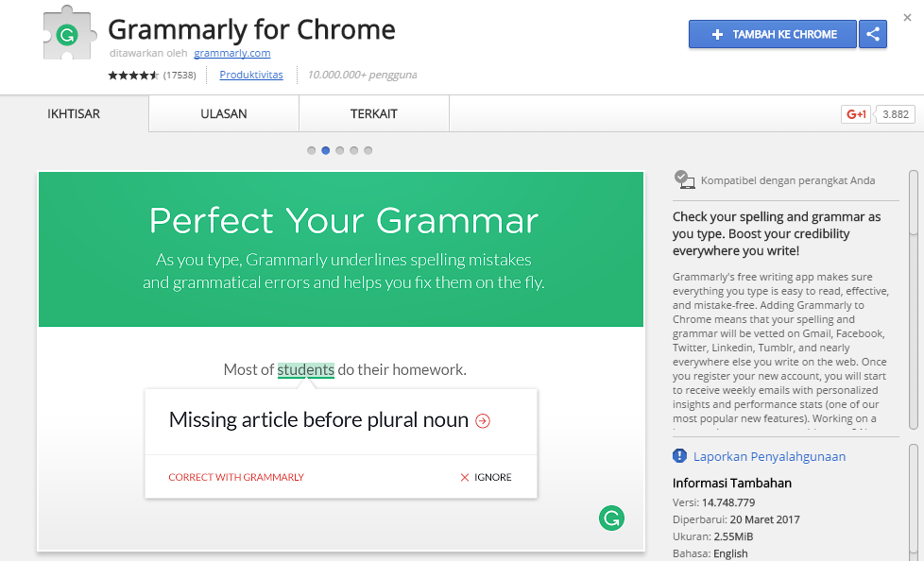The image size is (924, 561).
Task: Click the blue report abuse exclamation icon
Action: [x=679, y=456]
